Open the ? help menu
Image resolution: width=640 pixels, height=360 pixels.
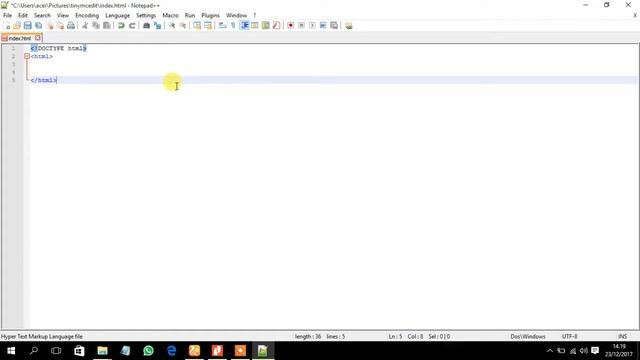tap(255, 16)
